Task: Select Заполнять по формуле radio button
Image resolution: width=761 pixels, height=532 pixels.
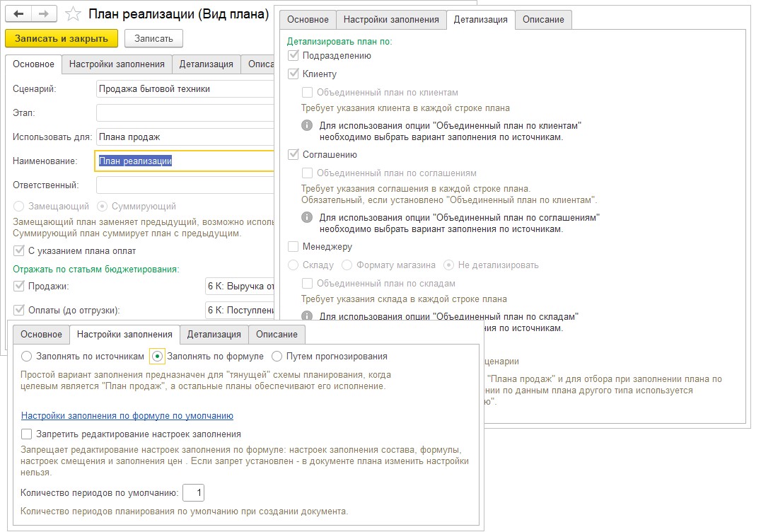Action: (157, 357)
